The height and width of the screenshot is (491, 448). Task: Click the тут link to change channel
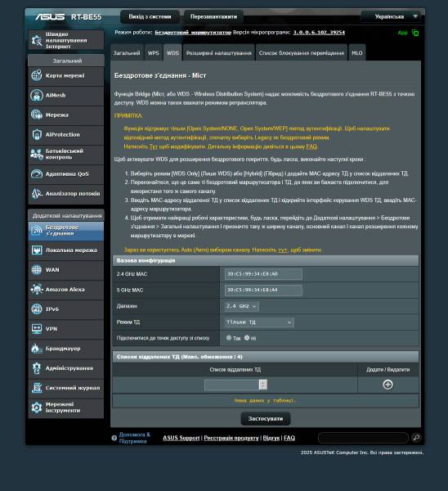(x=283, y=250)
